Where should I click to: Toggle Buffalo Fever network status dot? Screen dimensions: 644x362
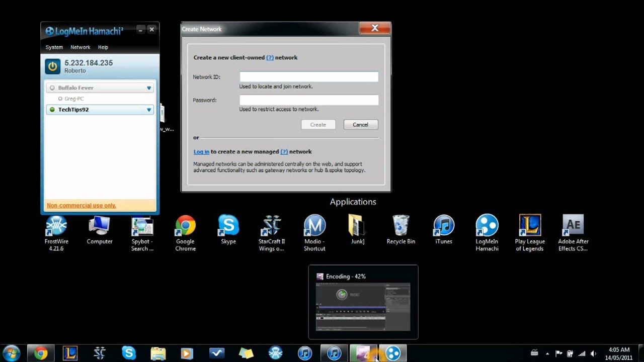52,88
